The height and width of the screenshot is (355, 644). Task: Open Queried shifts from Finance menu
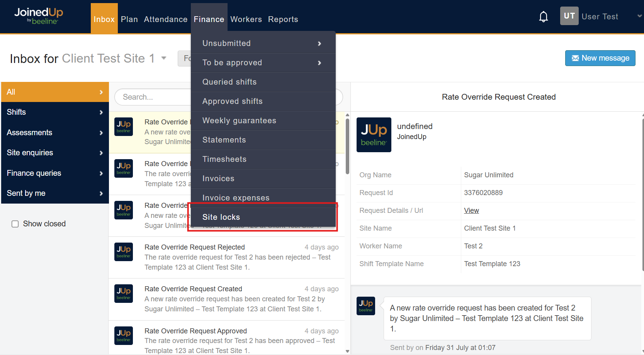pos(263,82)
